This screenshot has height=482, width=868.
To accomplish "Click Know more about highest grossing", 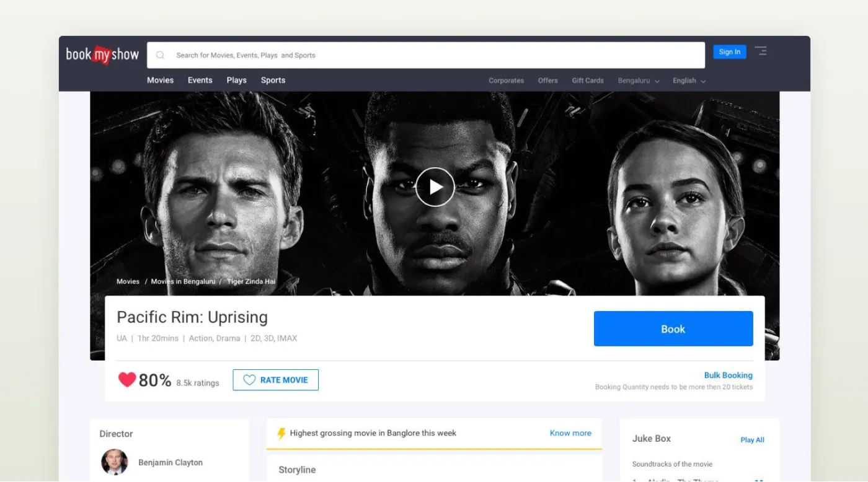I will 570,433.
